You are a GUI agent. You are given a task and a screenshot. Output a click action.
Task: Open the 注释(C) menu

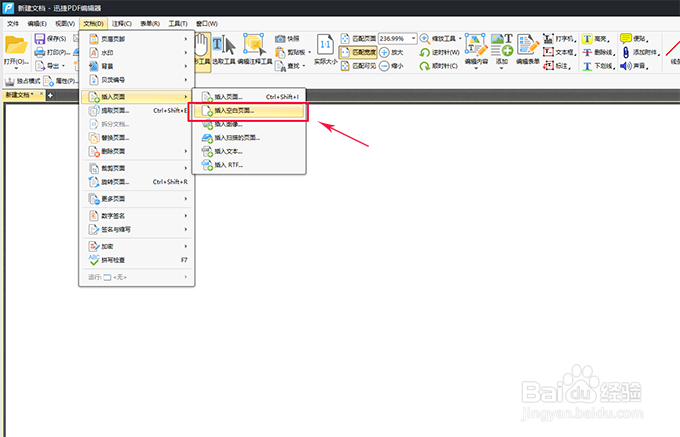pyautogui.click(x=122, y=23)
